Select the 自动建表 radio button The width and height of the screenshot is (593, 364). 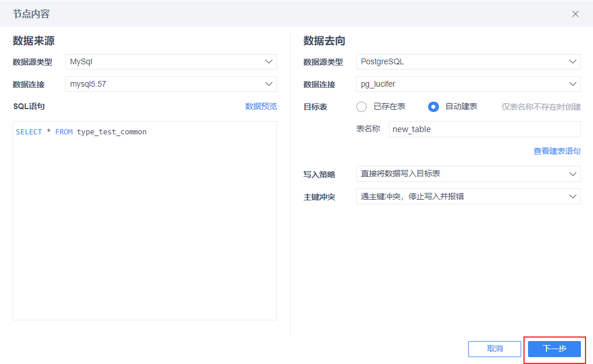[433, 107]
